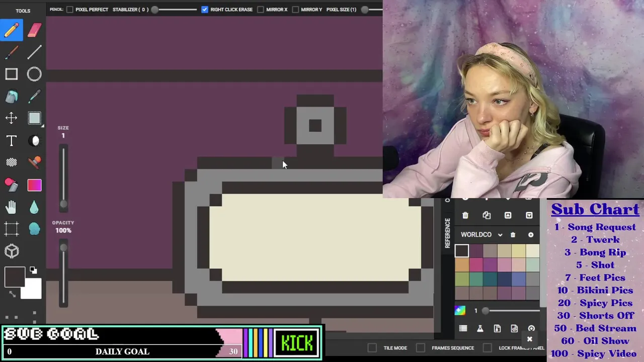This screenshot has height=362, width=644.
Task: Select the Smudge tool
Action: [x=34, y=229]
